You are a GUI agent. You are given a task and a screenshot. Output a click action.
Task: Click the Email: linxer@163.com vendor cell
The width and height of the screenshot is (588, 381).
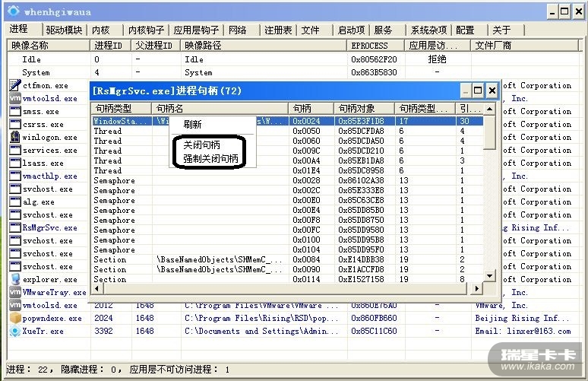tap(523, 331)
